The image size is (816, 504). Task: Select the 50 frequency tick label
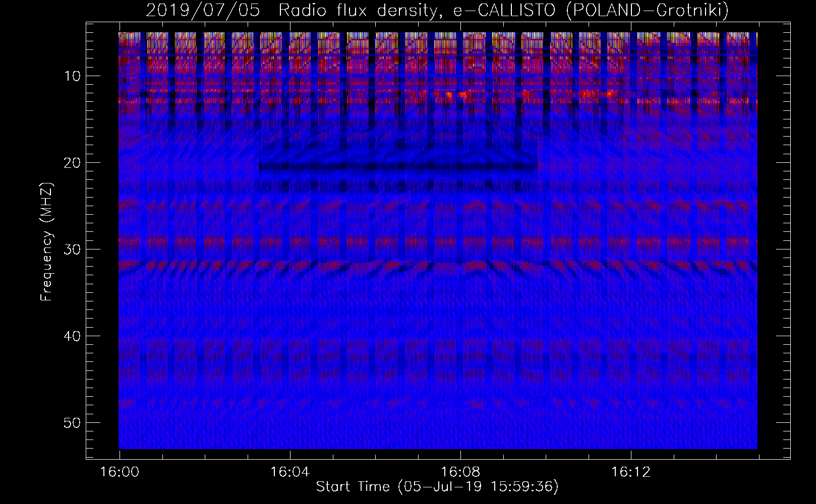pos(73,422)
